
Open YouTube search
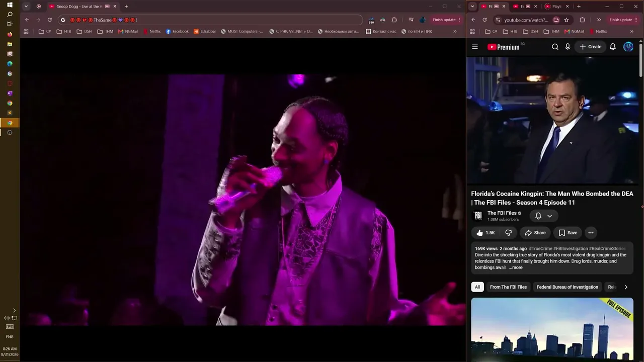[555, 47]
